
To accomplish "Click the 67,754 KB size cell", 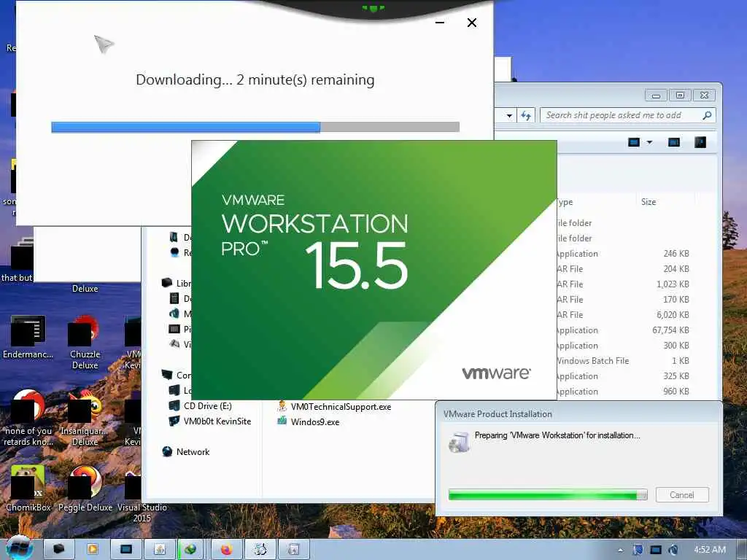I will click(x=670, y=330).
